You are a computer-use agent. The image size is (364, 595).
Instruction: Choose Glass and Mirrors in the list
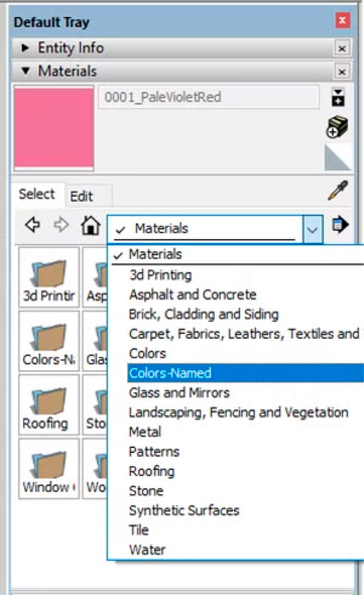click(179, 392)
